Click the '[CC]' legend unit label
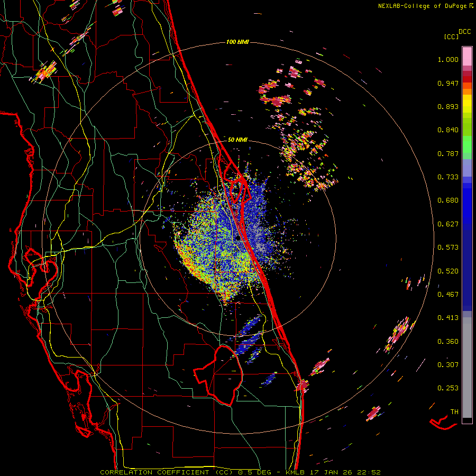The width and height of the screenshot is (476, 476). [452, 36]
